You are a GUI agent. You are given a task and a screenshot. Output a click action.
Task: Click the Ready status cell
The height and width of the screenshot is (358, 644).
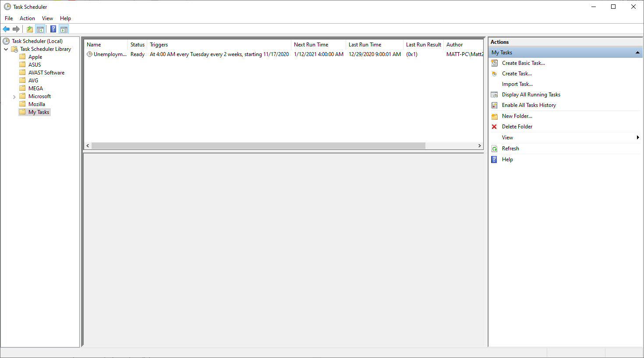pos(137,54)
